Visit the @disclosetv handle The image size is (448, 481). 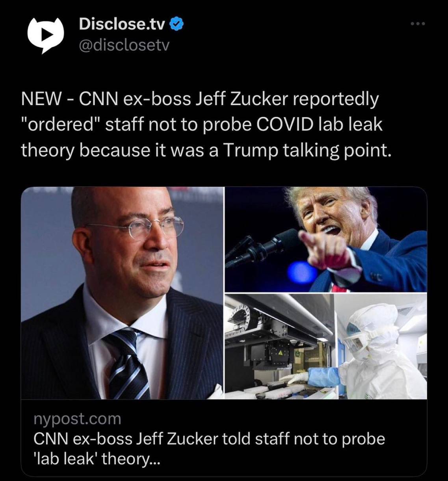124,46
